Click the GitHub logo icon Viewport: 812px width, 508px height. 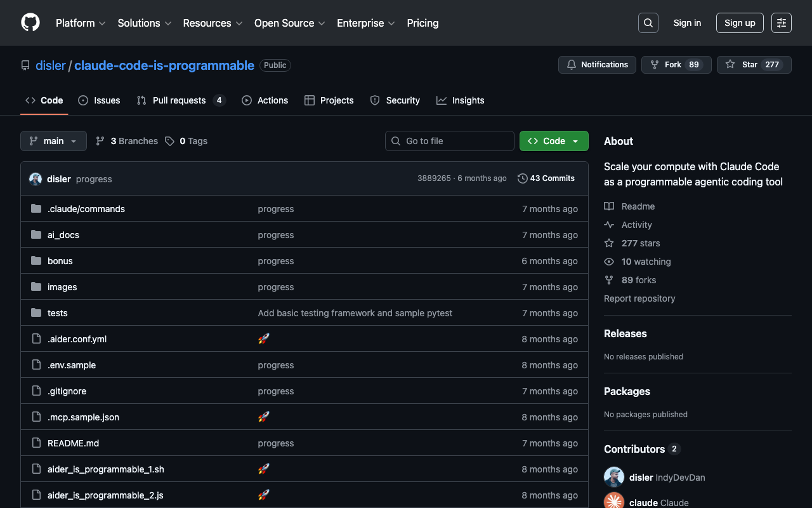point(30,23)
